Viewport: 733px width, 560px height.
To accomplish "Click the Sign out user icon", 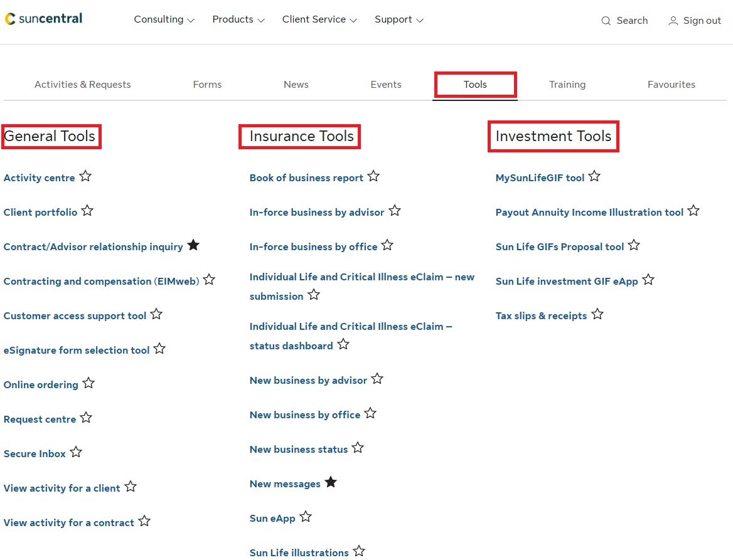I will tap(673, 21).
